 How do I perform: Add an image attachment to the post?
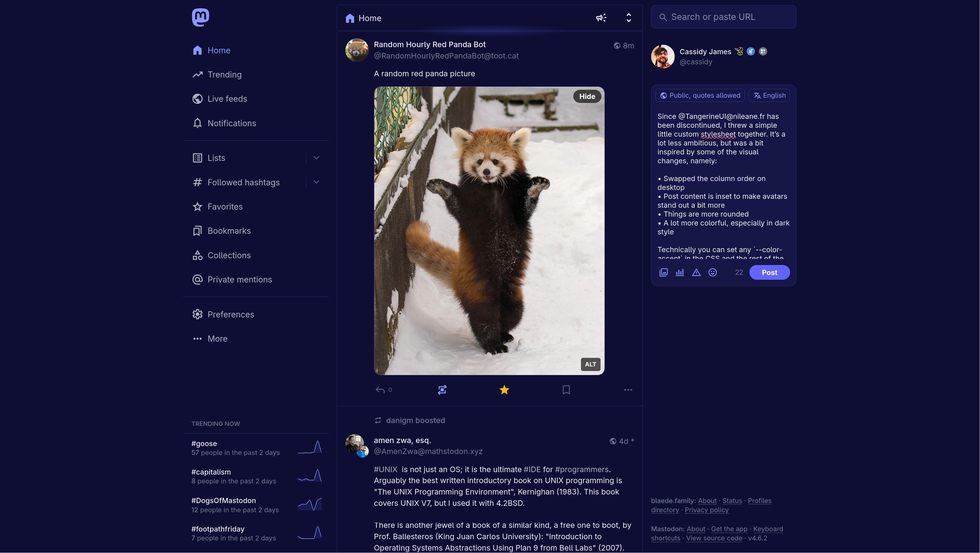[x=663, y=272]
